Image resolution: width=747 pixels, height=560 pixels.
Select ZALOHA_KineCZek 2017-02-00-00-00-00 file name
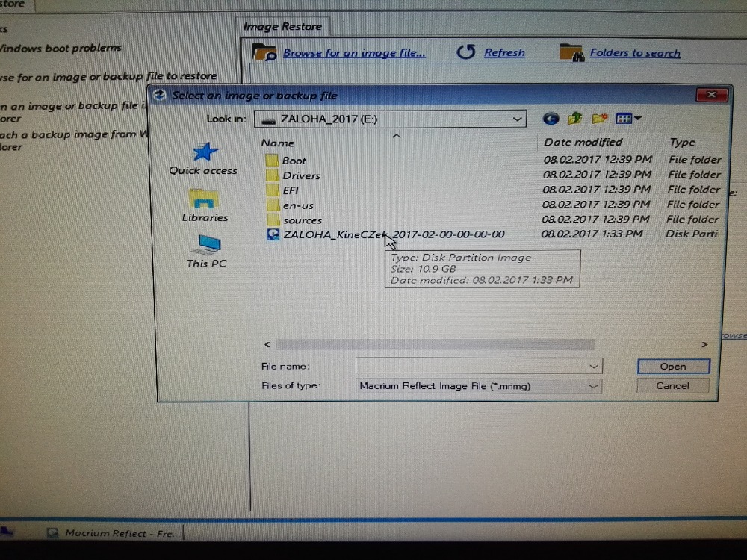(x=394, y=234)
